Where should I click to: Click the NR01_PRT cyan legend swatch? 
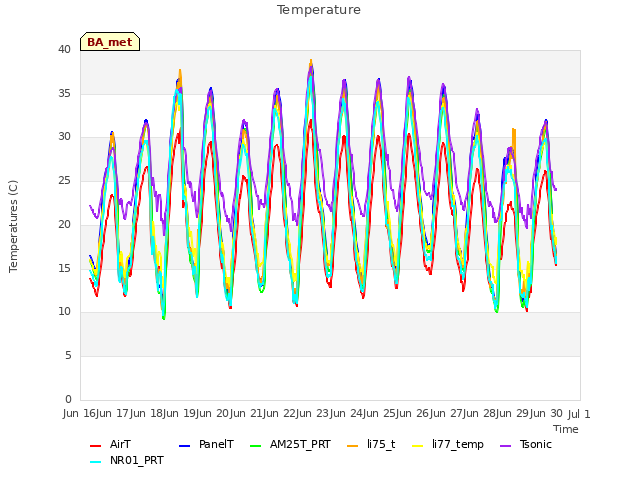[95, 462]
